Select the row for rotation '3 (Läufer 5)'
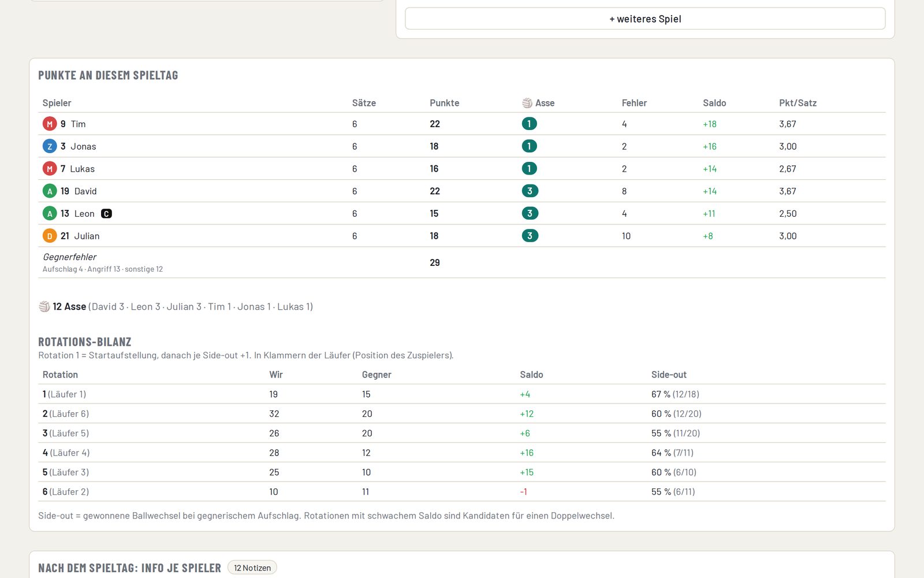The height and width of the screenshot is (578, 924). point(461,433)
